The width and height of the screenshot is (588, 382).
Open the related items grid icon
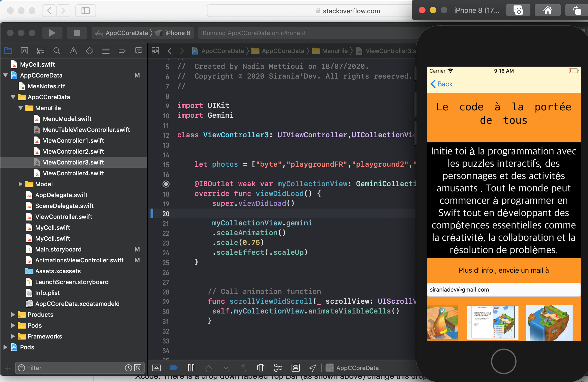coord(155,51)
